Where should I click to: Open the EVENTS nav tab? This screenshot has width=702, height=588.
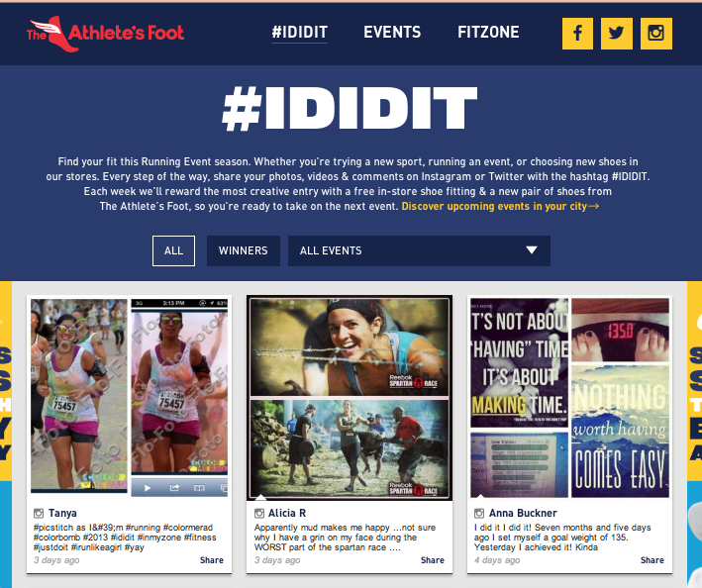click(x=392, y=33)
